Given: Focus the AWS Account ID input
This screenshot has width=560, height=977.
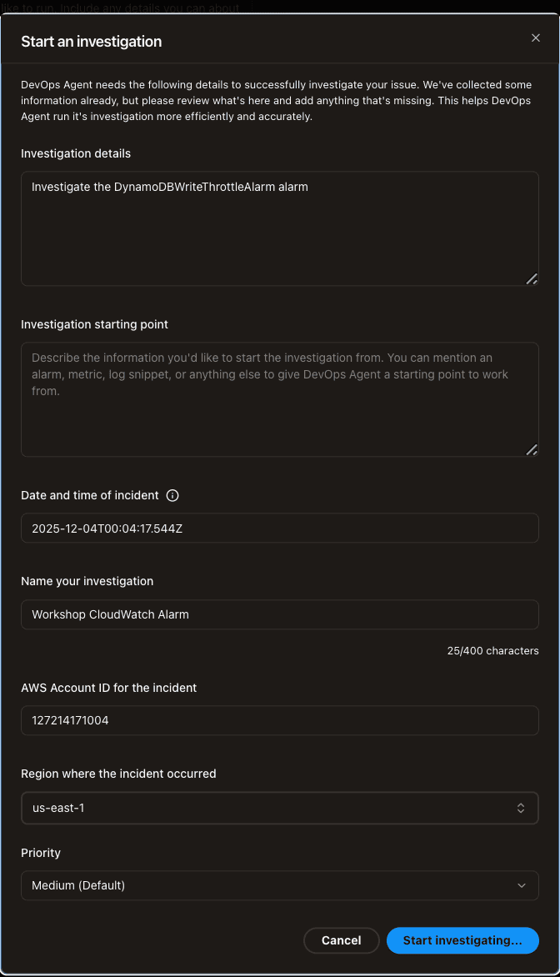Looking at the screenshot, I should tap(279, 720).
